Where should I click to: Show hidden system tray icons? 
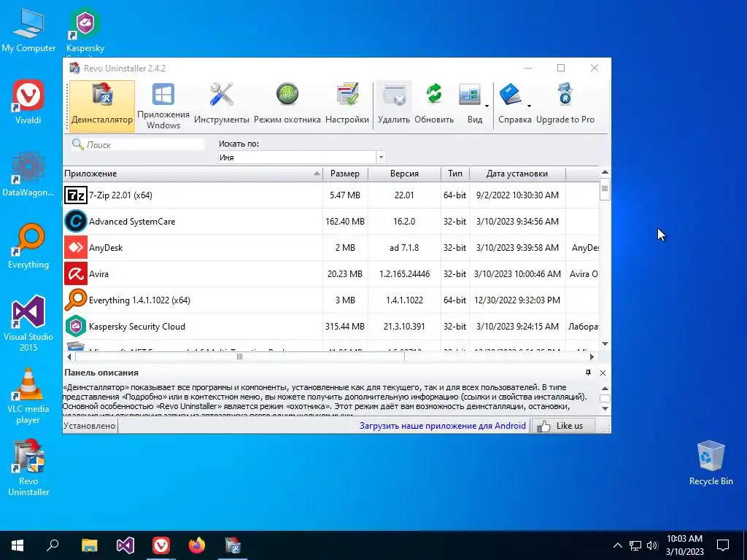[617, 545]
